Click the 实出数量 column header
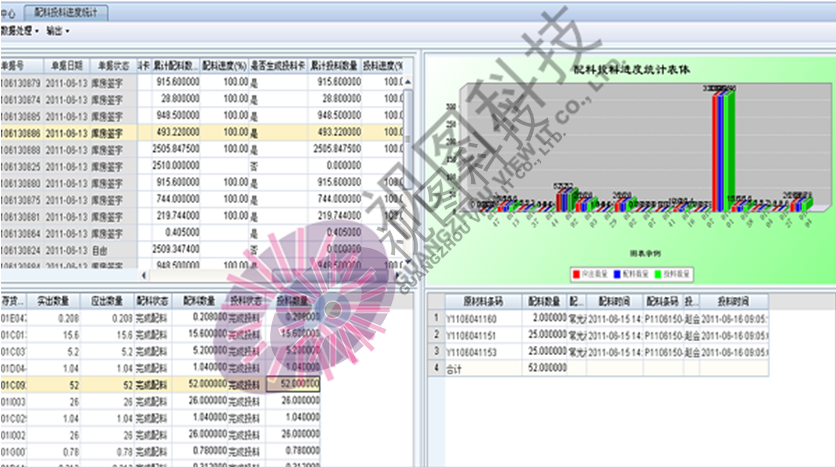This screenshot has height=467, width=836. point(53,301)
